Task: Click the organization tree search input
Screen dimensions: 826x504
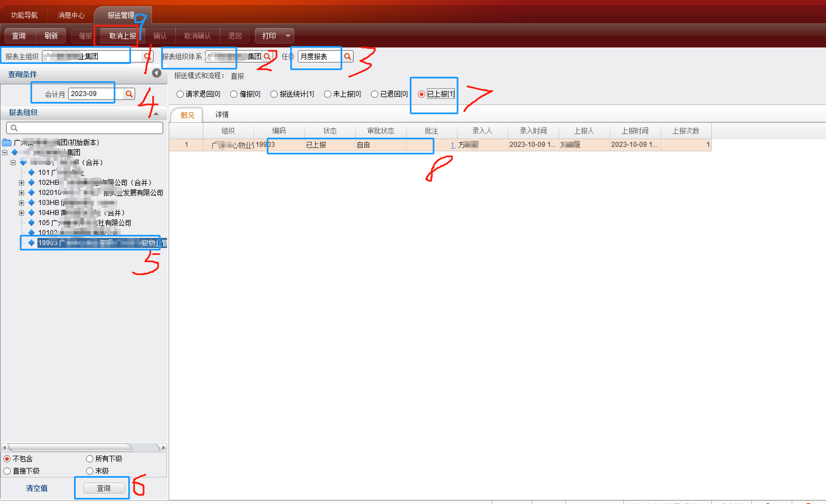Action: [x=84, y=128]
